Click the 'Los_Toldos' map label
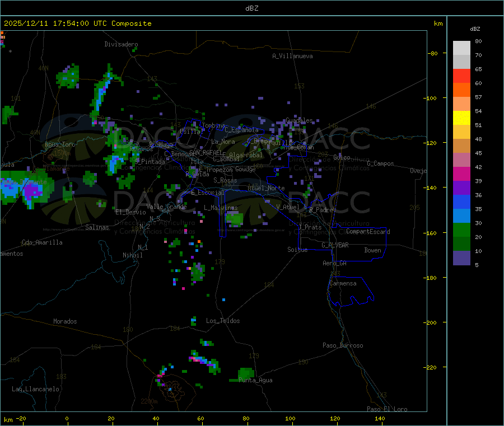 [223, 321]
